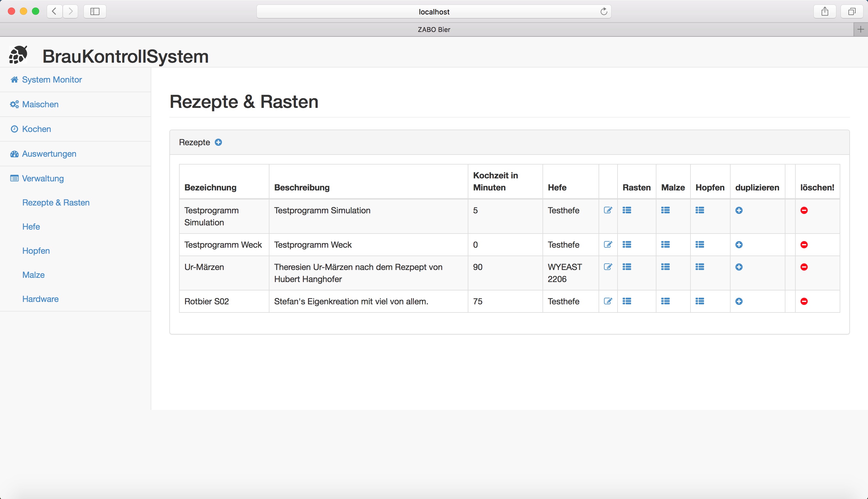Image resolution: width=868 pixels, height=499 pixels.
Task: Edit the Testprogramm Weck recipe
Action: [608, 244]
